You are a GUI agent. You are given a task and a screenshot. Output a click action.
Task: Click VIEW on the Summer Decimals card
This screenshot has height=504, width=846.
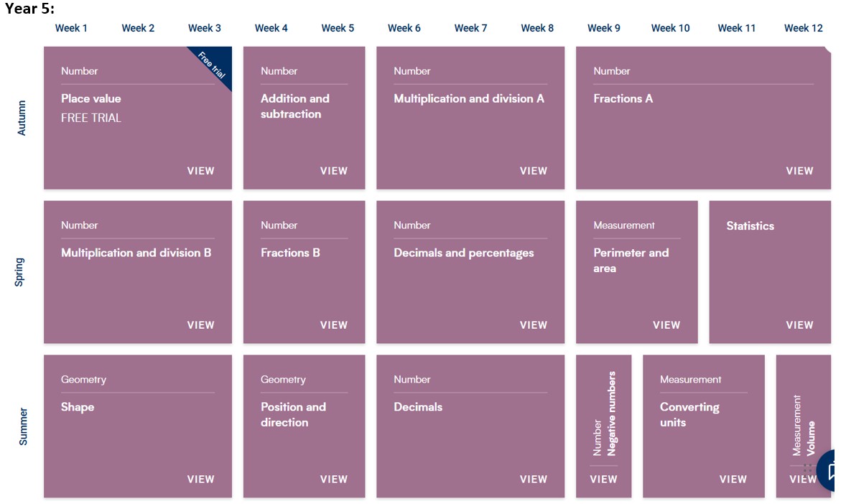pyautogui.click(x=533, y=480)
